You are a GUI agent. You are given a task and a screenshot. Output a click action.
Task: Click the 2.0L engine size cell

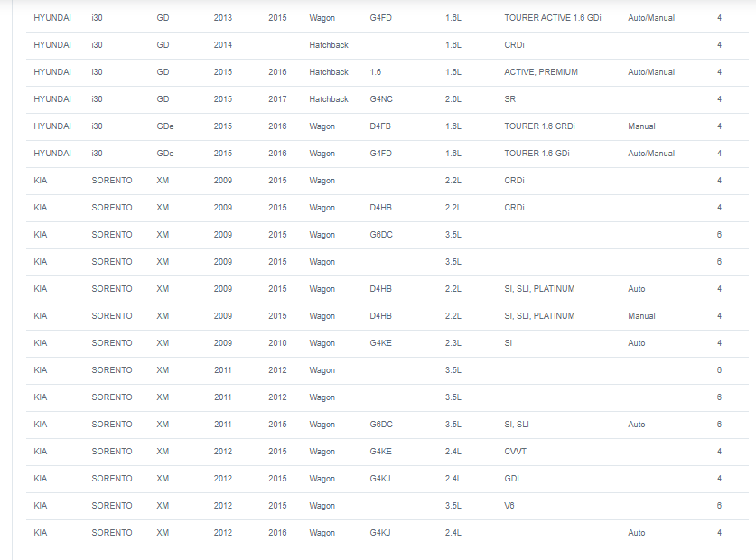[453, 98]
